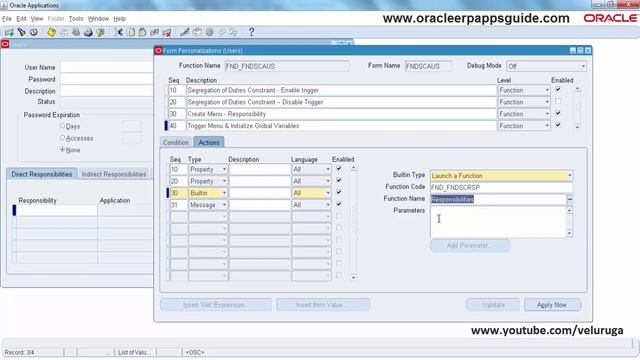Click the Translations globe toolbar icon
Screen dimensions: 640x360
pos(209,32)
